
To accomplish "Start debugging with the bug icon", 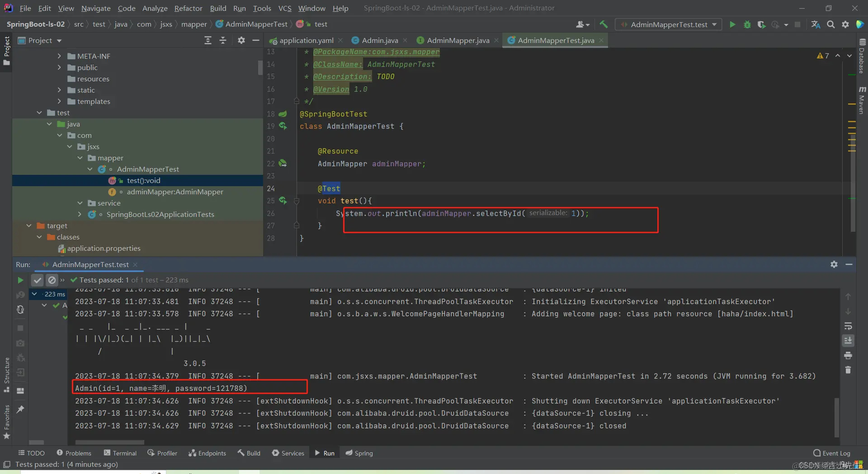I will coord(747,24).
